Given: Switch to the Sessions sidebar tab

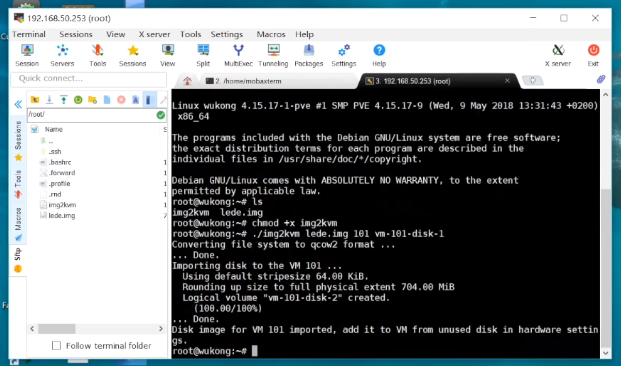Looking at the screenshot, I should coord(18,141).
